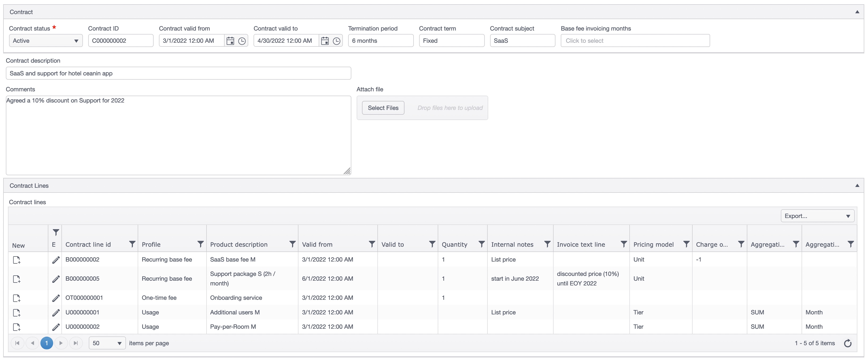Open the Contract status dropdown
Viewport: 868px width, 359px height.
46,41
